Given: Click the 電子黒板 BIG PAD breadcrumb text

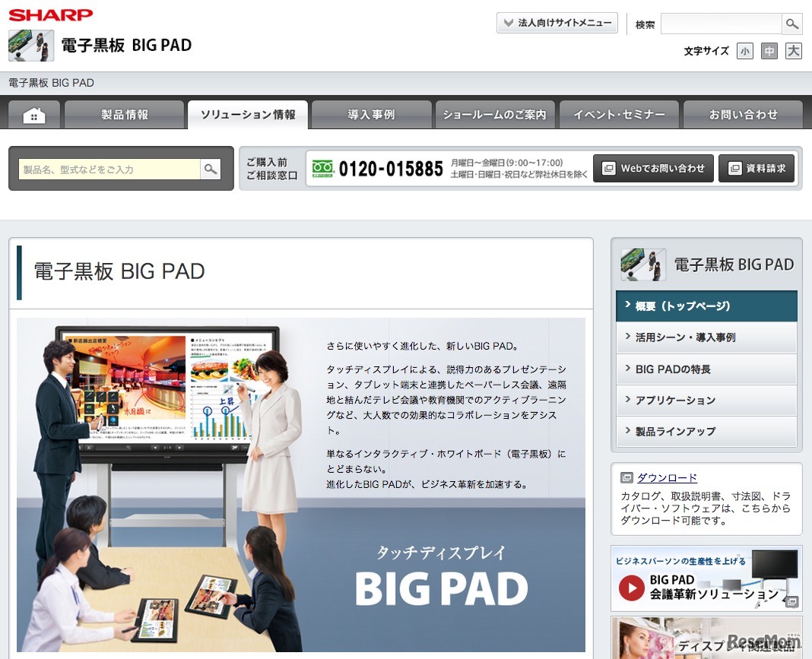Looking at the screenshot, I should point(51,83).
